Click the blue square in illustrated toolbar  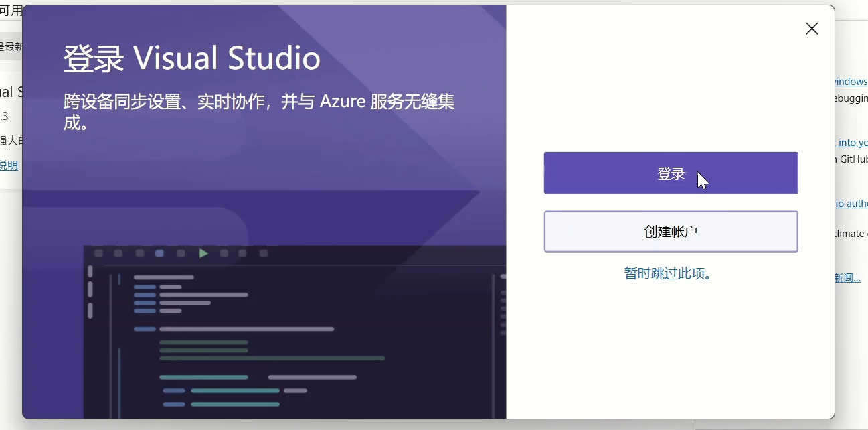tap(159, 253)
